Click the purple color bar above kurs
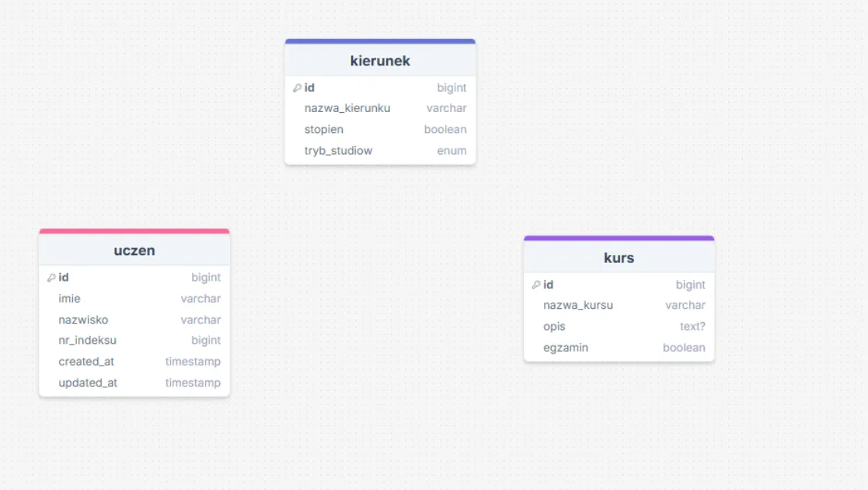The width and height of the screenshot is (868, 490). click(x=619, y=238)
